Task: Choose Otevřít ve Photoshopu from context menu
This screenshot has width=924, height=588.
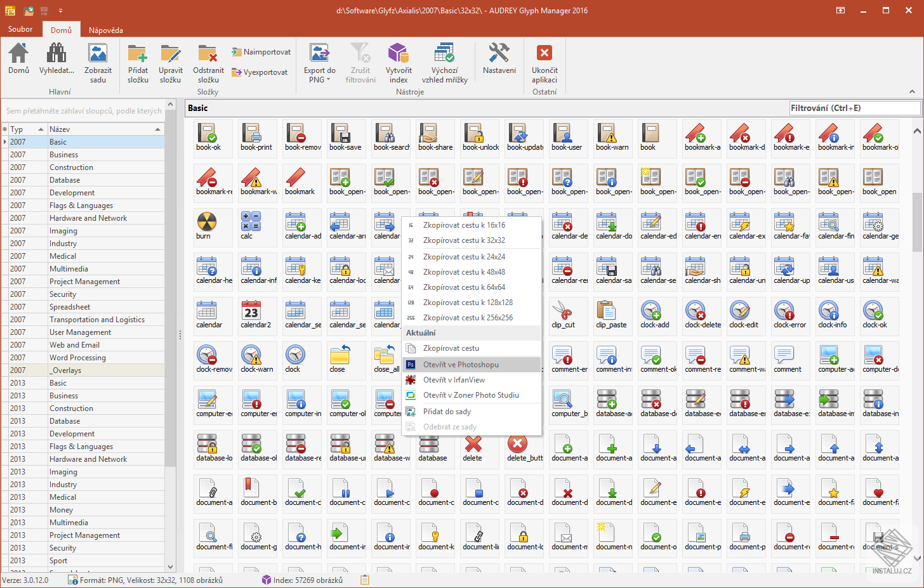Action: tap(461, 365)
